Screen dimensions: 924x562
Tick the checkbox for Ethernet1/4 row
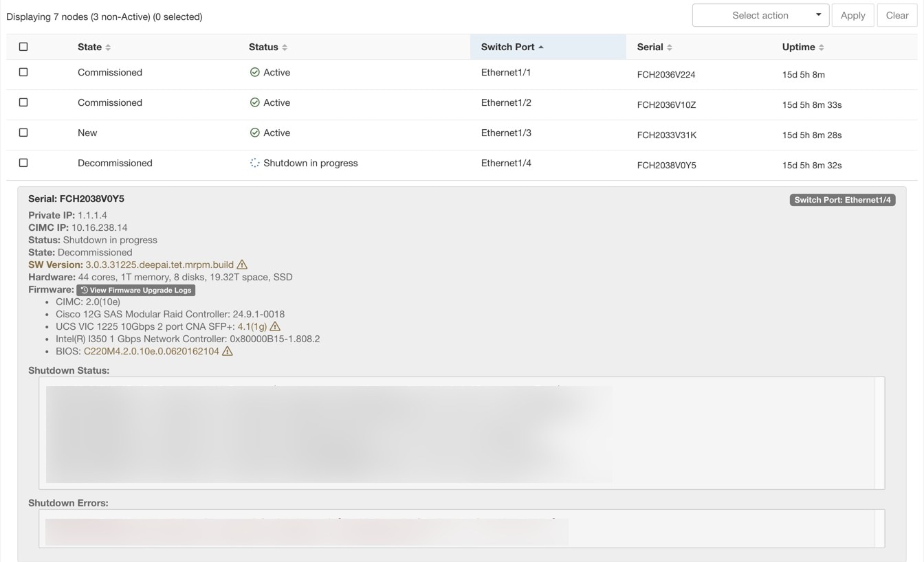pos(23,163)
